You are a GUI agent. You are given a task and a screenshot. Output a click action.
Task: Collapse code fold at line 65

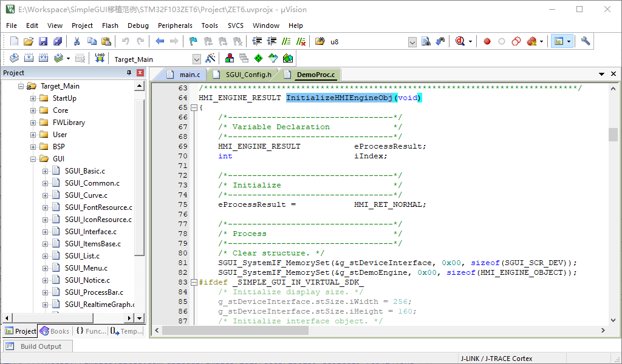click(194, 108)
